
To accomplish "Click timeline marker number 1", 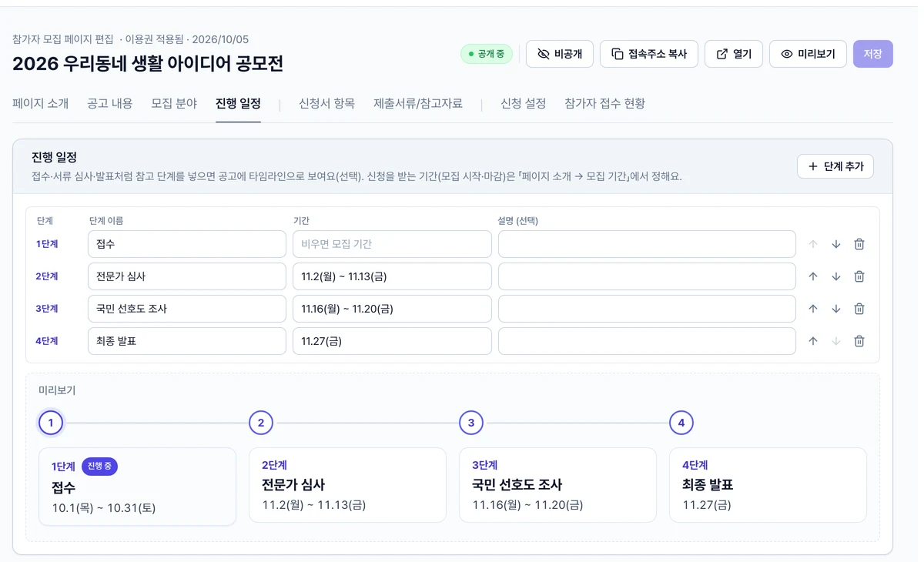I will 51,423.
